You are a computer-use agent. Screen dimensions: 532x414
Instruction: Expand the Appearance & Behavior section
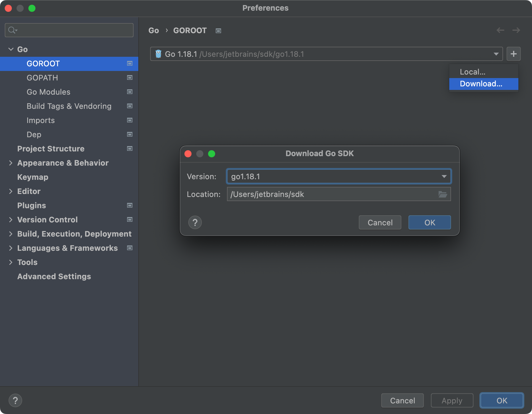[11, 163]
